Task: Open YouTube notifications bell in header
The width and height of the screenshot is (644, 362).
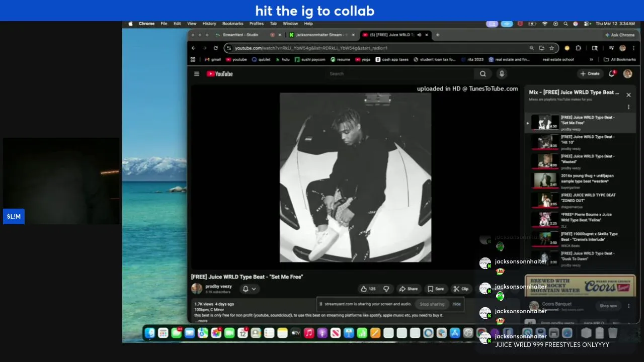Action: pos(612,73)
